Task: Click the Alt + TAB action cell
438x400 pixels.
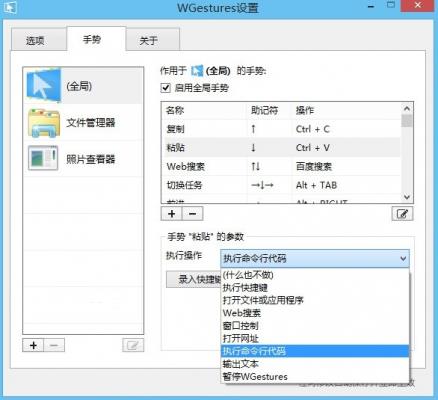Action: click(x=316, y=185)
